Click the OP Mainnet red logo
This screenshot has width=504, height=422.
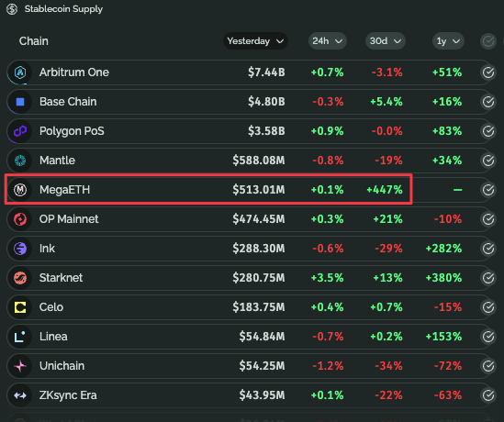[x=20, y=219]
